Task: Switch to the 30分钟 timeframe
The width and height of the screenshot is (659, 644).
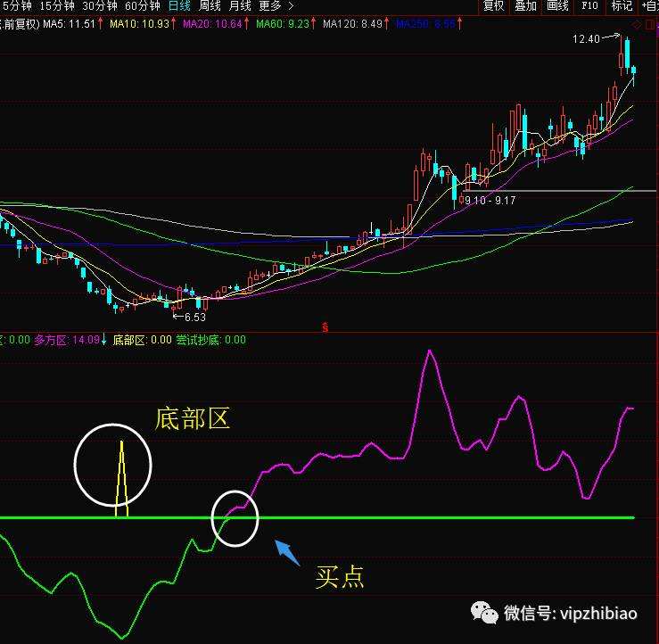Action: pos(100,6)
